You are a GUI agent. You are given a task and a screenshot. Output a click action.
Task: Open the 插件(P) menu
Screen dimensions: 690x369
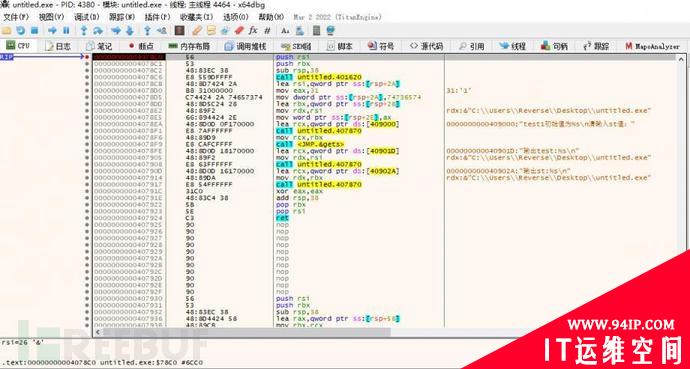(x=157, y=17)
